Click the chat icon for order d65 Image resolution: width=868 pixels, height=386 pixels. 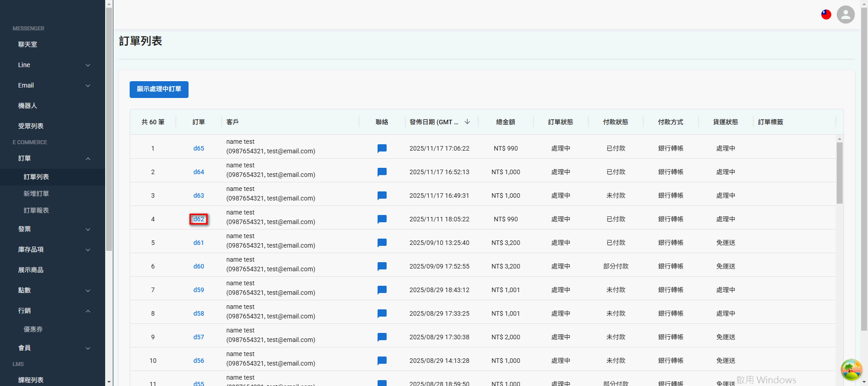pos(382,148)
